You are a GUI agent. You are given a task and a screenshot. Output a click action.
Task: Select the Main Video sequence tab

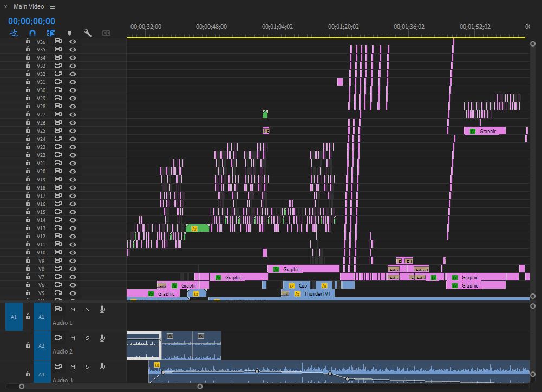click(28, 6)
